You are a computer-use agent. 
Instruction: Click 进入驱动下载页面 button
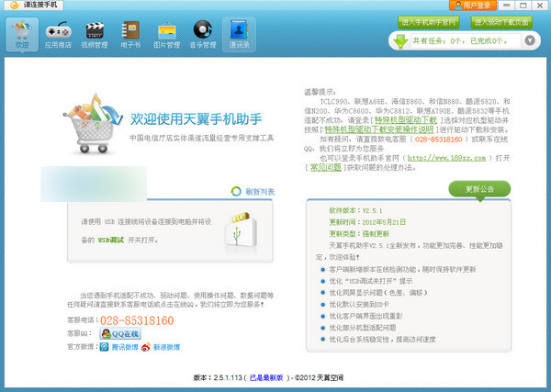(x=501, y=22)
